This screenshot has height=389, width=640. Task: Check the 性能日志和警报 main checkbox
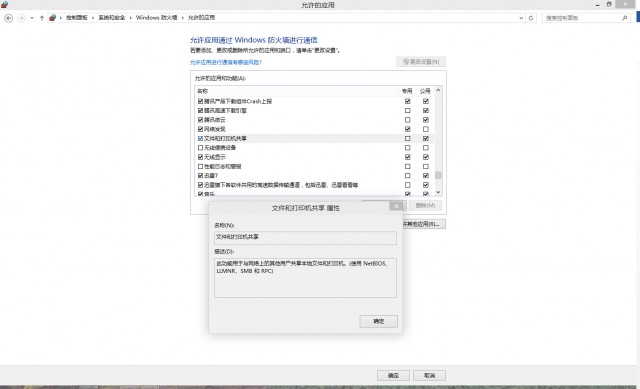[x=200, y=167]
